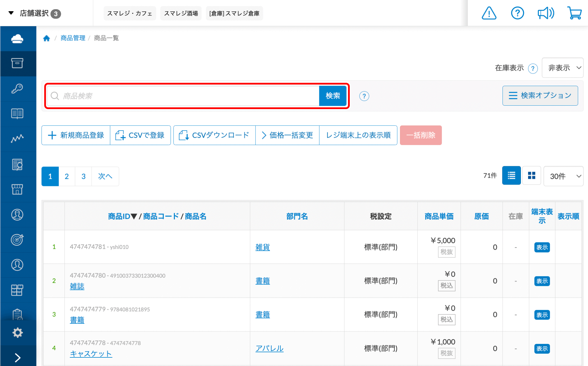Open the announcements megaphone icon
The width and height of the screenshot is (588, 366).
546,13
